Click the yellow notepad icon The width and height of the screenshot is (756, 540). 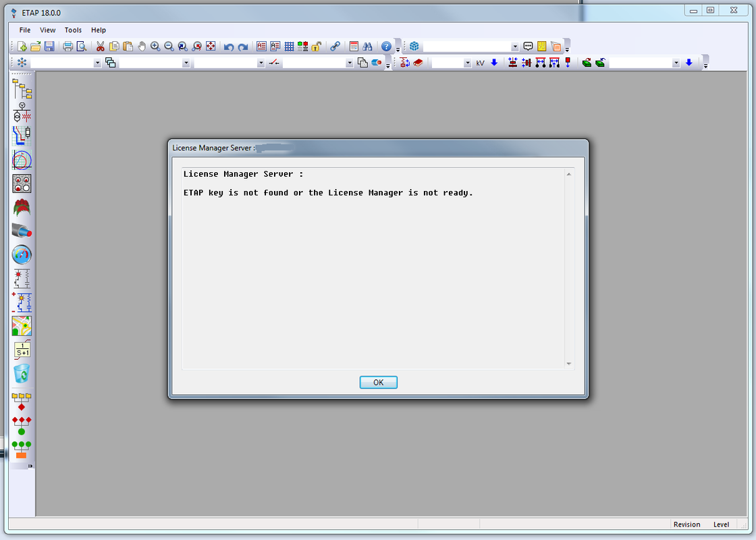542,47
